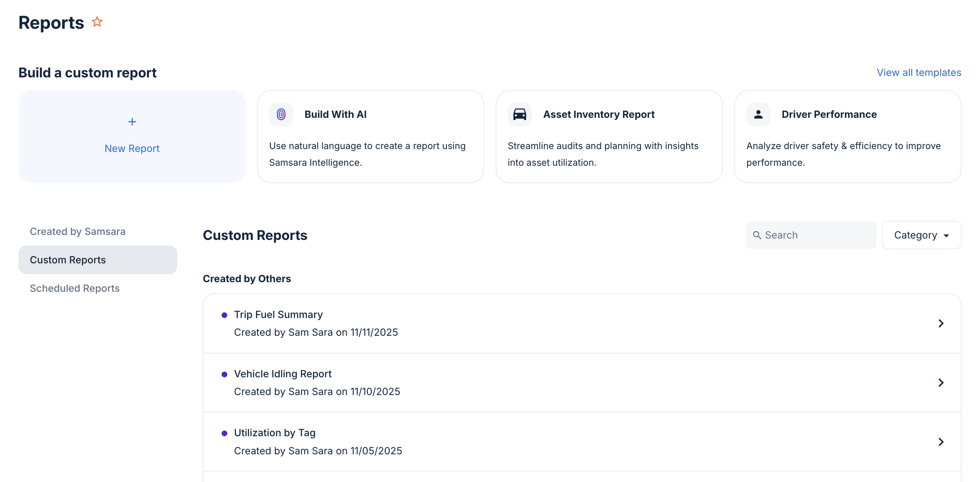Expand the Utilization by Tag report row
The image size is (980, 482).
pyautogui.click(x=941, y=442)
